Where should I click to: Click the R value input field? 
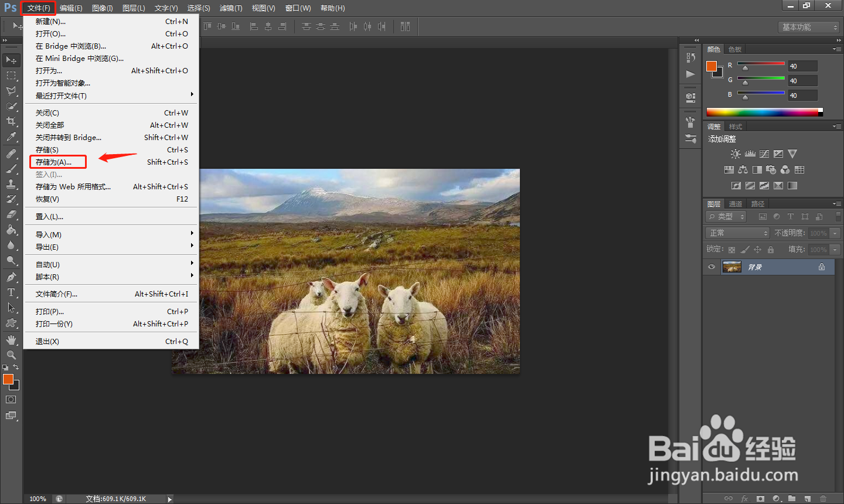(802, 66)
